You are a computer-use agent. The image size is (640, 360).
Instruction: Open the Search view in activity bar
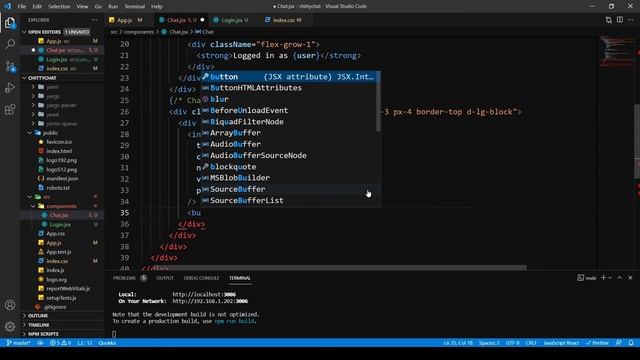10,44
